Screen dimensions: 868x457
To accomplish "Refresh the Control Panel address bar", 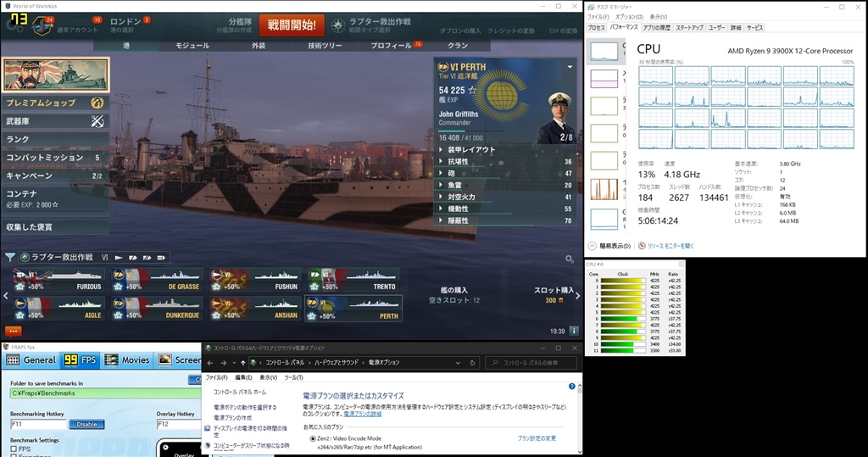I will tap(472, 363).
